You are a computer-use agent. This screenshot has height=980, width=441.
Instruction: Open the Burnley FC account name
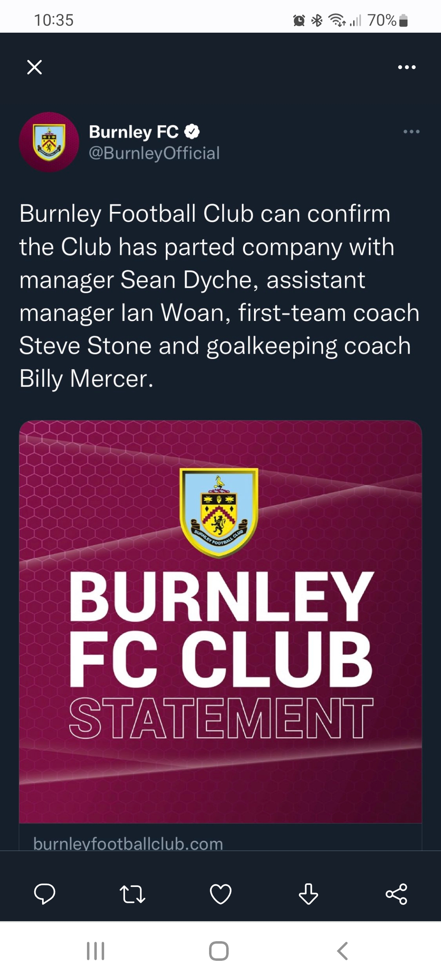coord(134,132)
